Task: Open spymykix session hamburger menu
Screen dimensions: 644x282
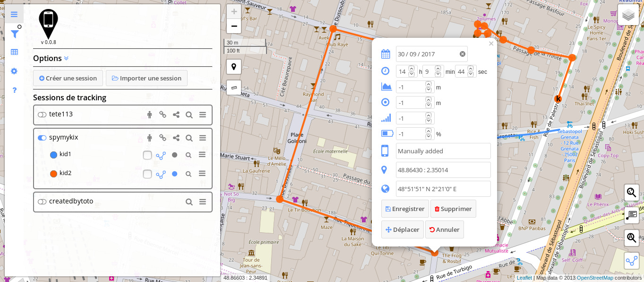Action: pyautogui.click(x=202, y=138)
